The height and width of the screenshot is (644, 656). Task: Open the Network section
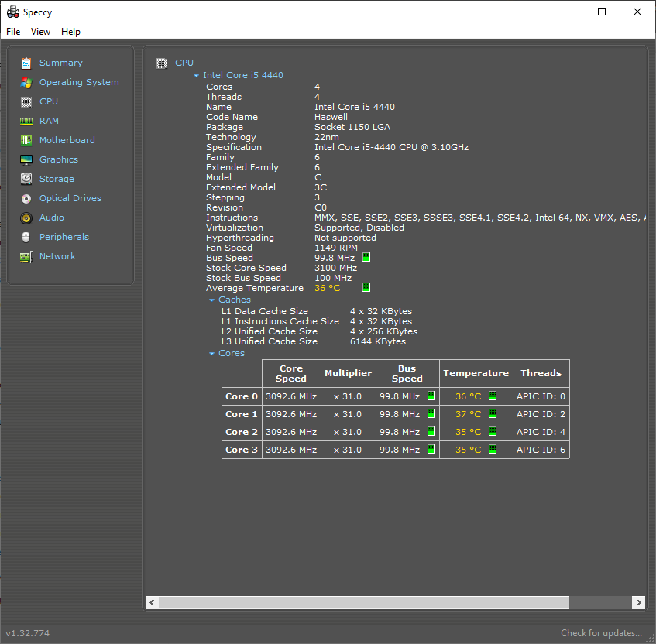(57, 256)
